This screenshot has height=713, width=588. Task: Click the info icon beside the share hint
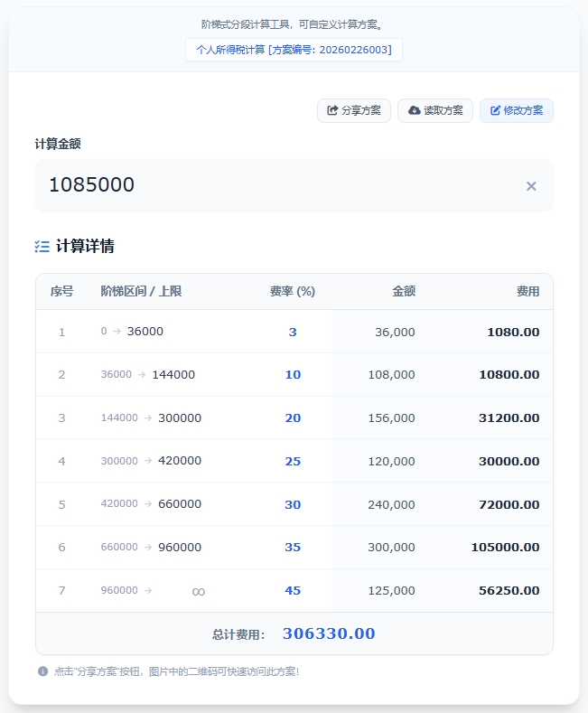click(42, 671)
